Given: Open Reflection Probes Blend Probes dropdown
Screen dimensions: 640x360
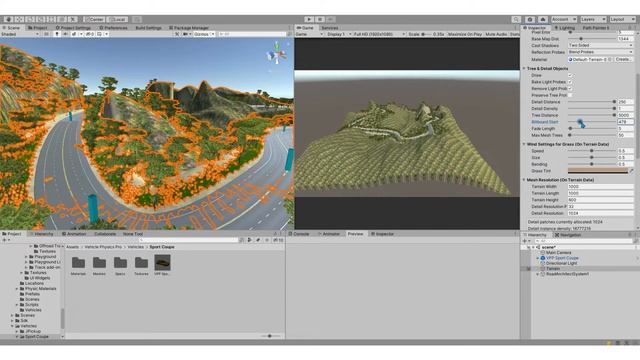Looking at the screenshot, I should [600, 52].
